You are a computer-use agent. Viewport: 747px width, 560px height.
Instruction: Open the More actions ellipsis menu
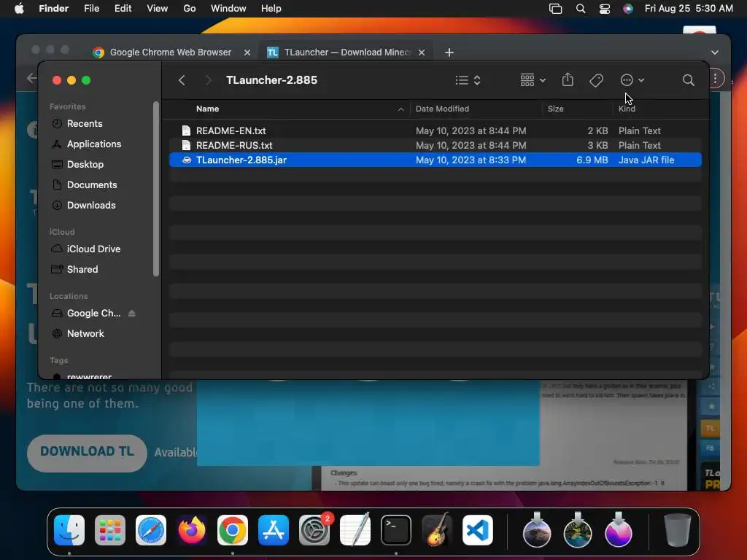click(x=632, y=80)
